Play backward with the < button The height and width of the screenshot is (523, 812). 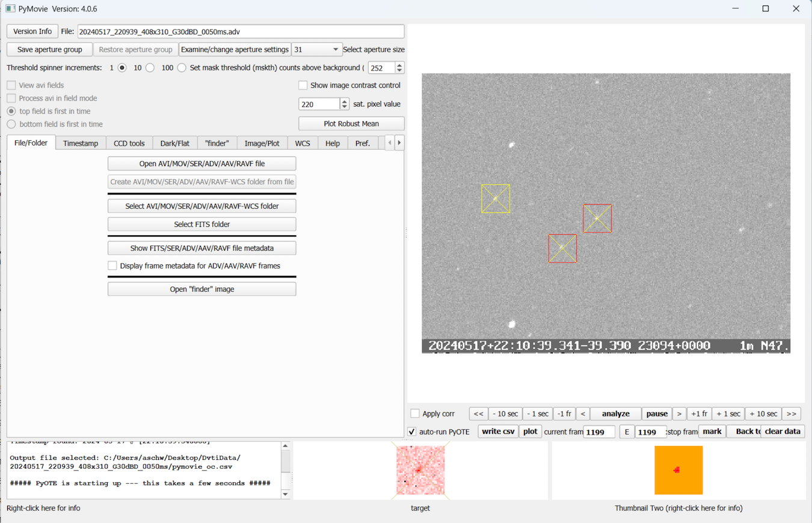pyautogui.click(x=582, y=414)
